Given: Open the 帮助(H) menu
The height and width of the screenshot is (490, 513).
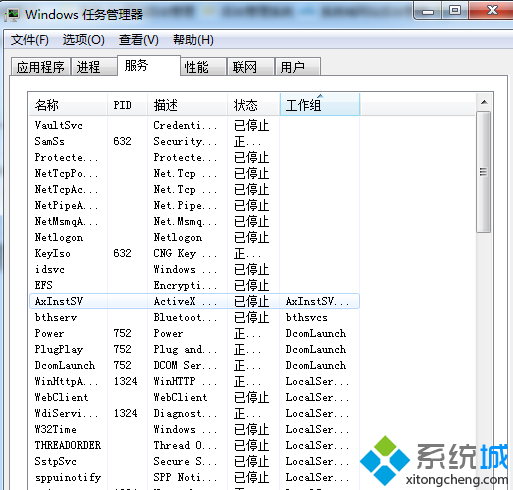Looking at the screenshot, I should [193, 40].
